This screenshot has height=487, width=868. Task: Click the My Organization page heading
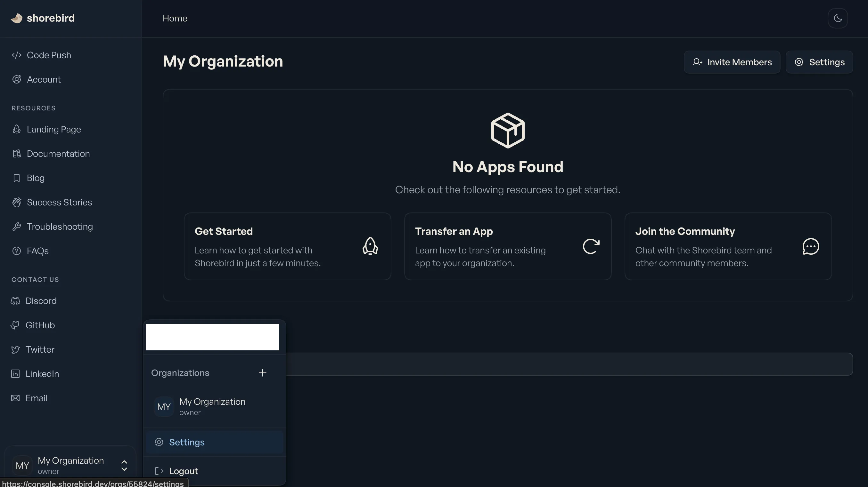(223, 61)
